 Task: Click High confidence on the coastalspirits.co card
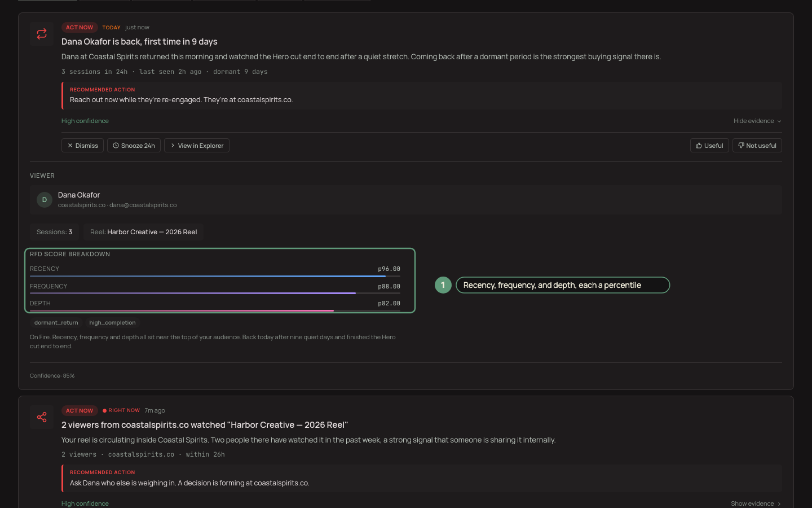click(85, 503)
